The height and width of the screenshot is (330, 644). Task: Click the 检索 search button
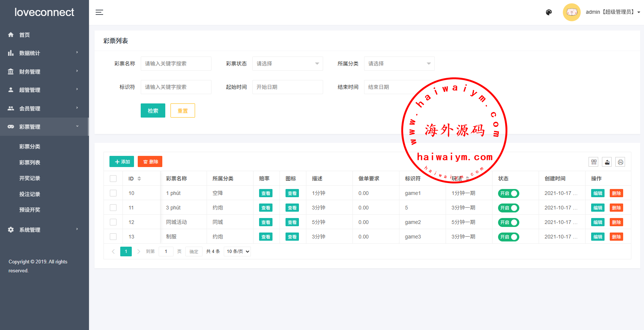tap(153, 110)
